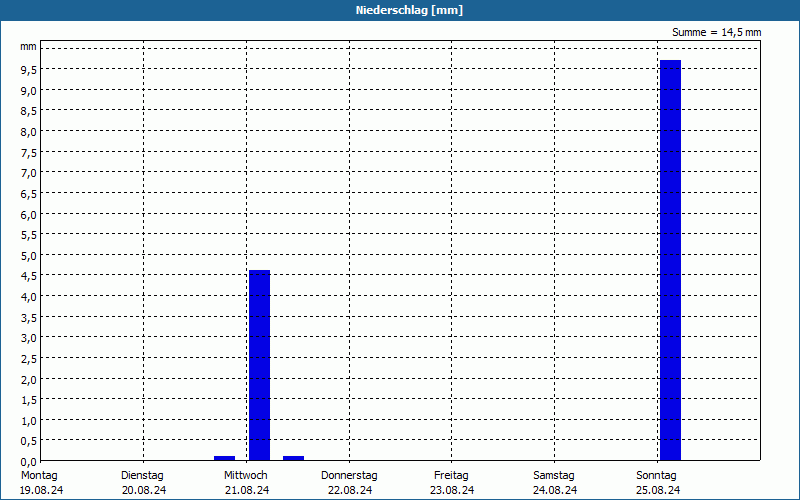Viewport: 800px width, 500px height.
Task: Click the '5,0' y-axis value
Action: 29,256
